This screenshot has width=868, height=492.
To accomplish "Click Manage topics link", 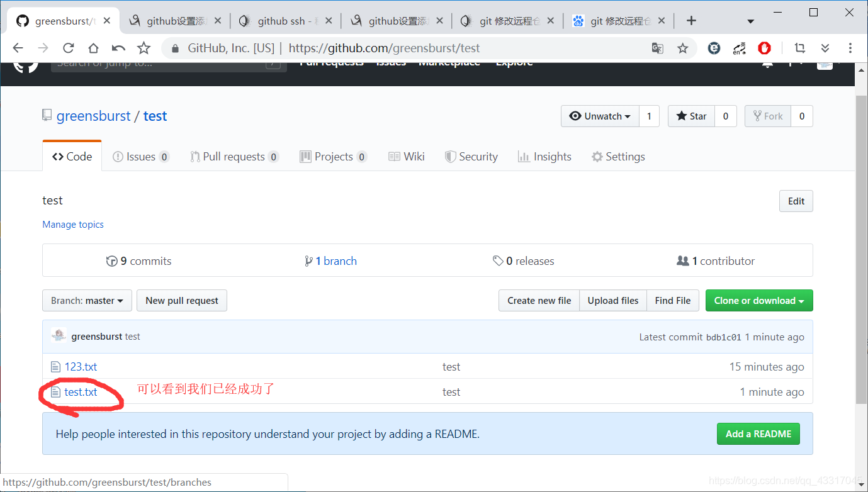I will tap(73, 224).
